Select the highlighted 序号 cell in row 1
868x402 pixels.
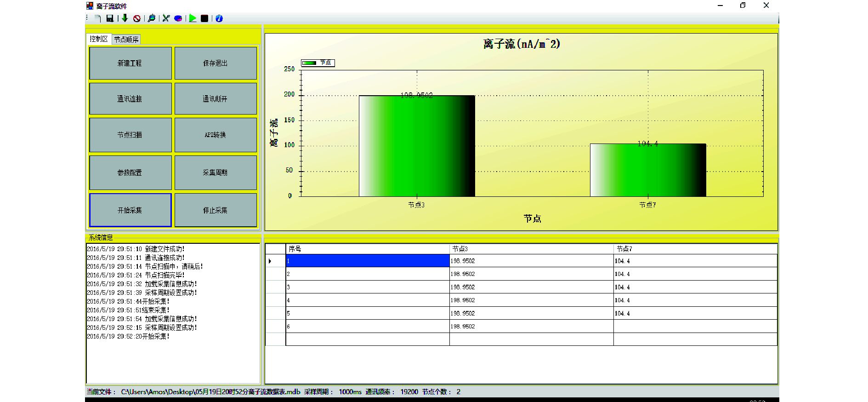(367, 261)
